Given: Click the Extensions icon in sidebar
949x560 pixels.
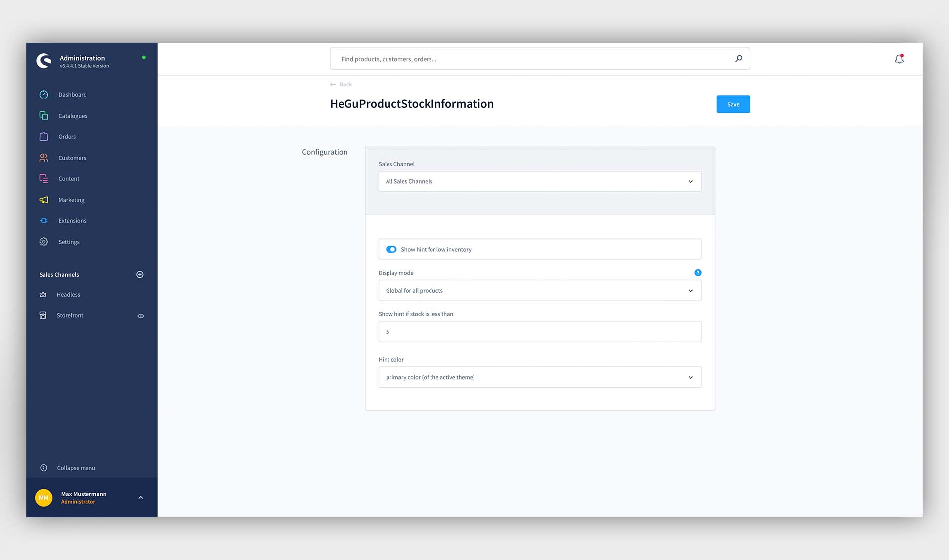Looking at the screenshot, I should click(x=44, y=220).
